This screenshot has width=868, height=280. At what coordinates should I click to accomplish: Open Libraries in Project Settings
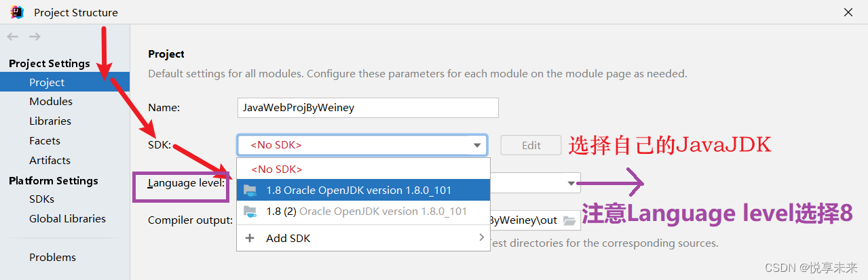[x=50, y=121]
